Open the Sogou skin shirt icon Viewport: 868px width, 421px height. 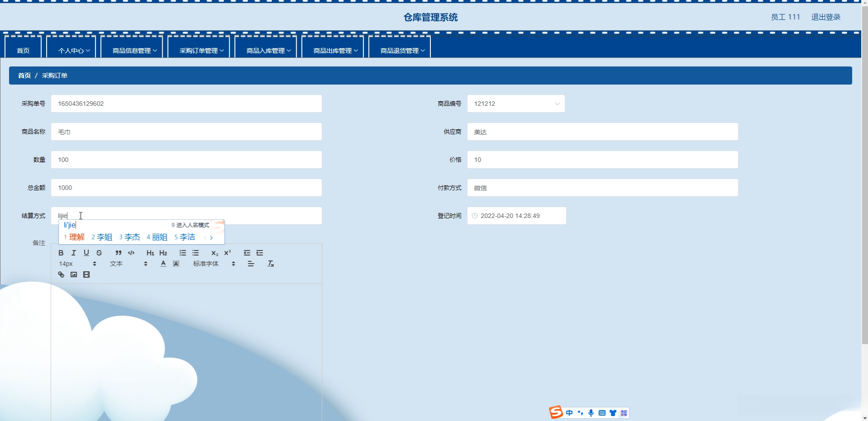pos(613,413)
